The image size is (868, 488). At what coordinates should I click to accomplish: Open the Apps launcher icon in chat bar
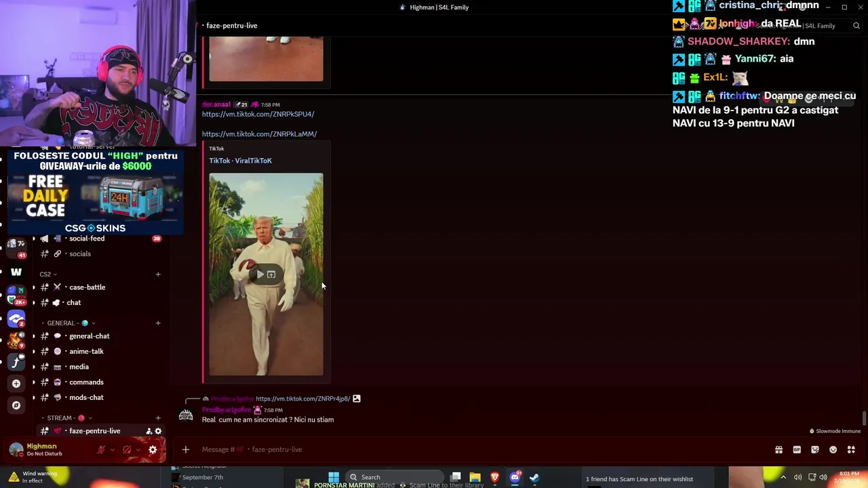851,449
